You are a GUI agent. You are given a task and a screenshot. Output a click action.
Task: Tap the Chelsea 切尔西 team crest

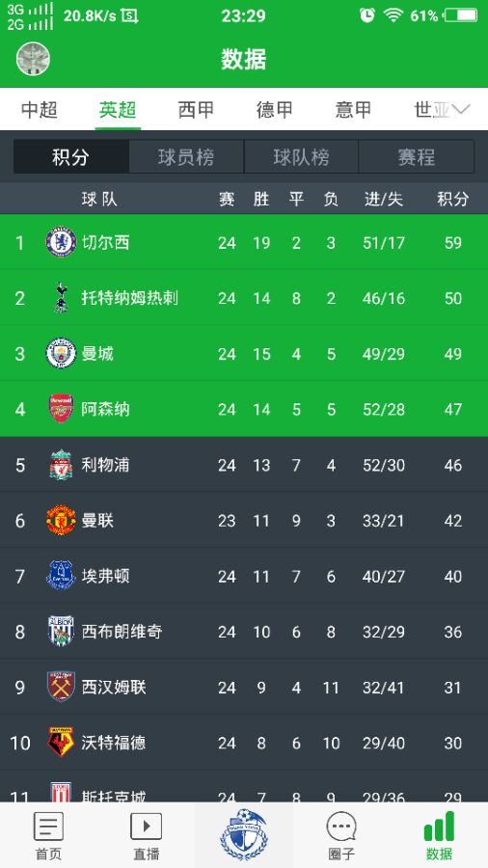click(x=61, y=242)
